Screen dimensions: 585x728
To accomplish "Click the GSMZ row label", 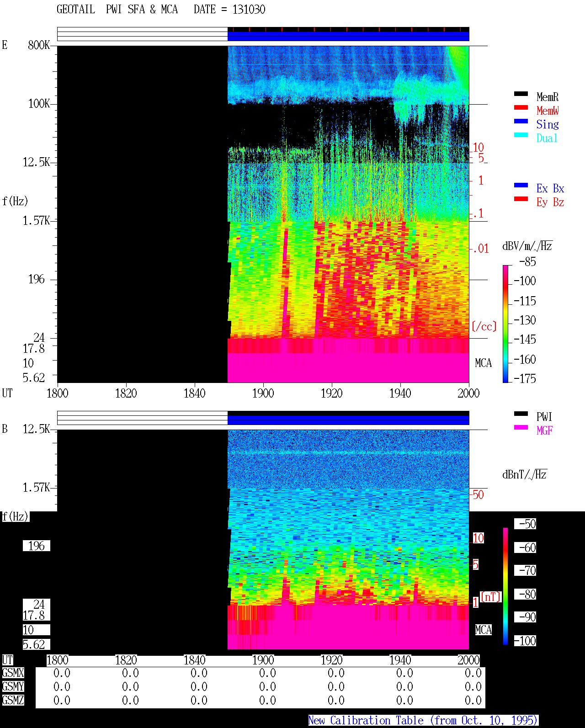I will [x=13, y=700].
